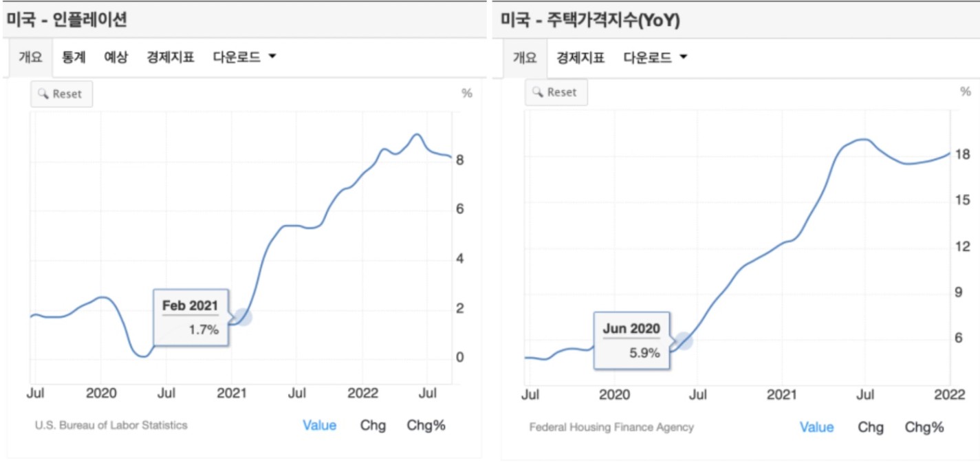Switch inflation chart to Chg mode

coord(373,425)
